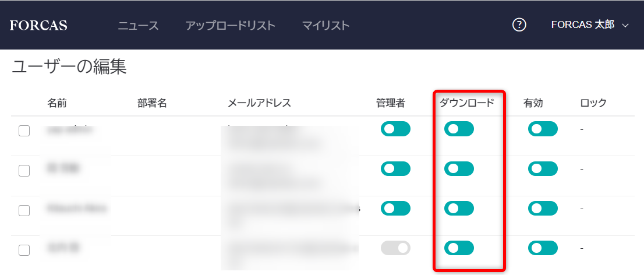Open the ニュース menu
Screen dimensions: 644x275
coord(138,26)
